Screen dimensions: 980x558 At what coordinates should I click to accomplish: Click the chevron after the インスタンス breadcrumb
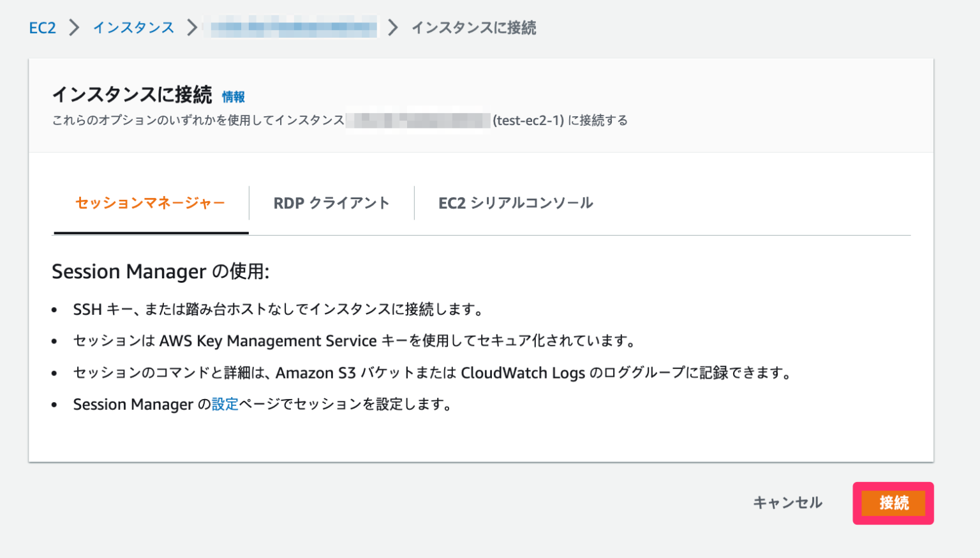coord(190,28)
